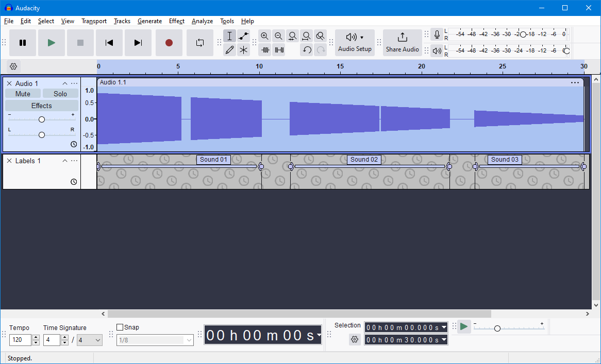Toggle the Loop button
Viewport: 601px width, 364px height.
coord(199,43)
